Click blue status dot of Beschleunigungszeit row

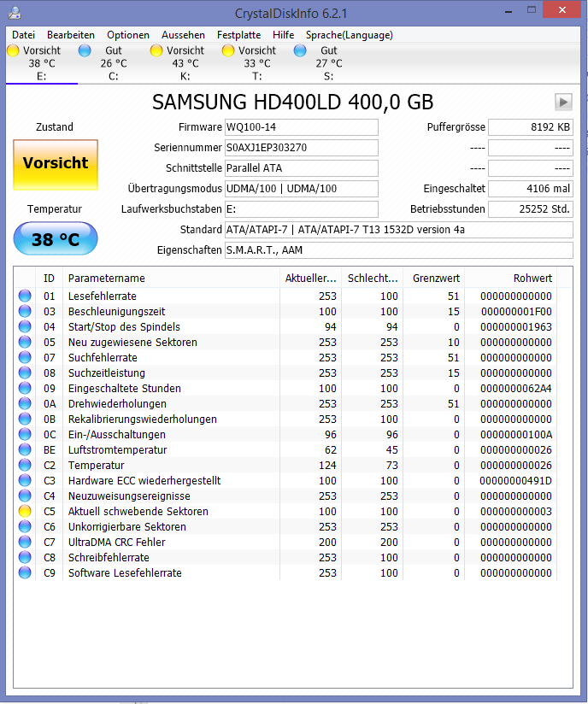pyautogui.click(x=25, y=311)
